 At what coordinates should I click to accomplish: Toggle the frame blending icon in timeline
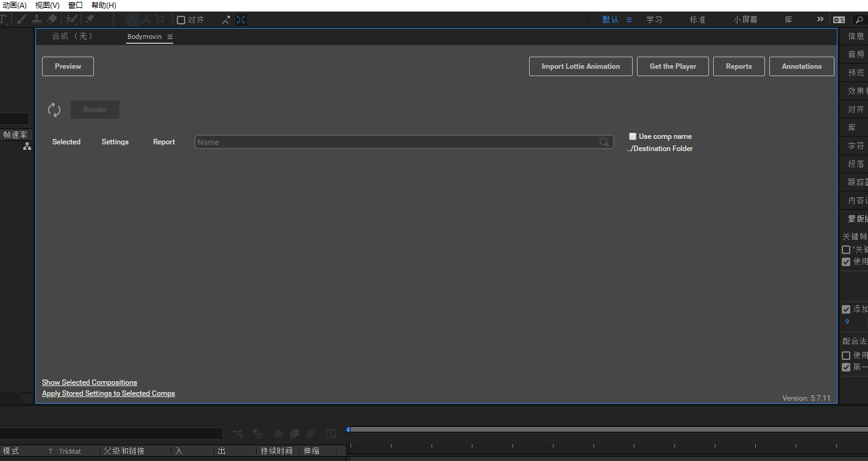(294, 434)
